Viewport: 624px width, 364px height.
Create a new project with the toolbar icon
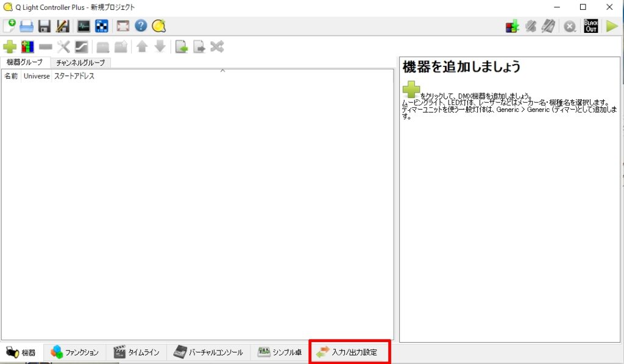(x=10, y=26)
